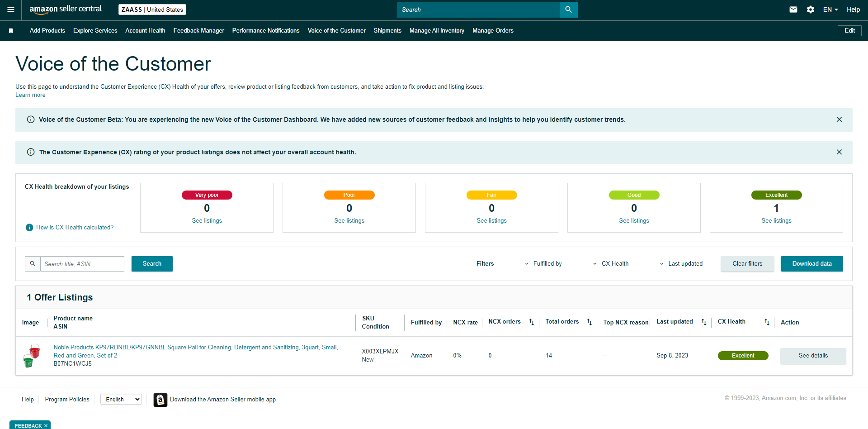Screen dimensions: 868x429
Task: Dismiss the CX rating account health banner
Action: click(x=839, y=152)
